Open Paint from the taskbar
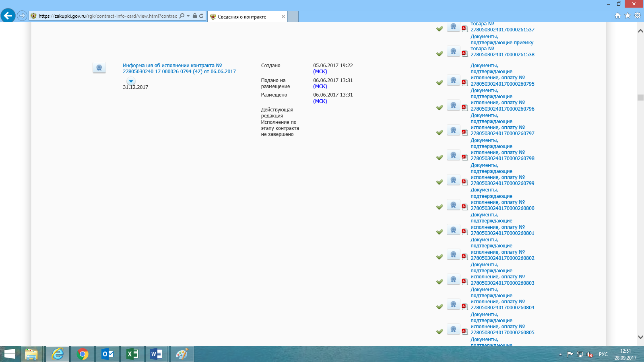The height and width of the screenshot is (362, 644). click(182, 354)
